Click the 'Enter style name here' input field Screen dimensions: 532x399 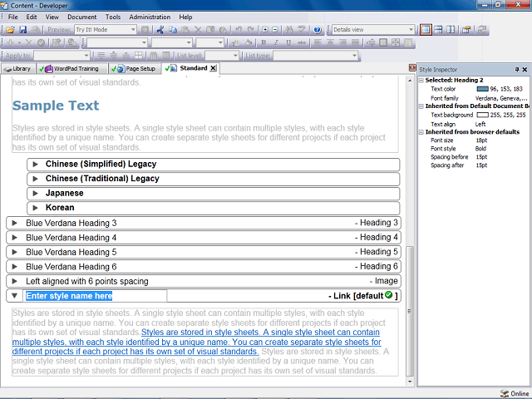click(95, 296)
